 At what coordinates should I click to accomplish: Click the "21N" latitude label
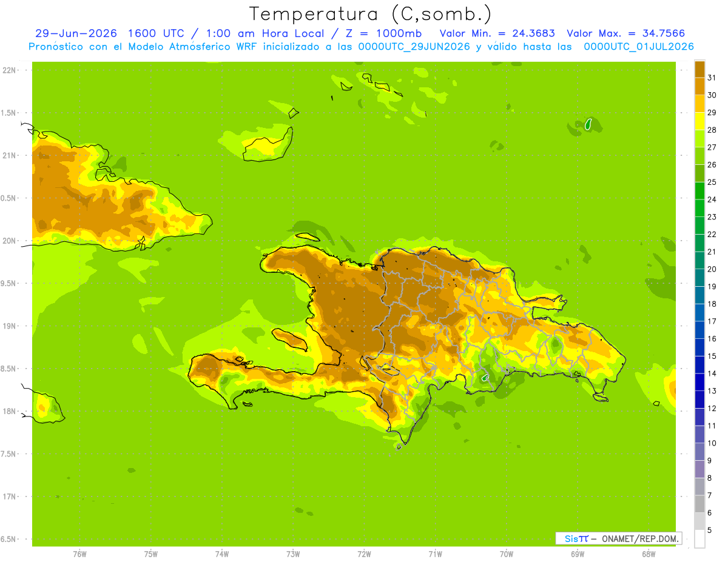[x=10, y=155]
